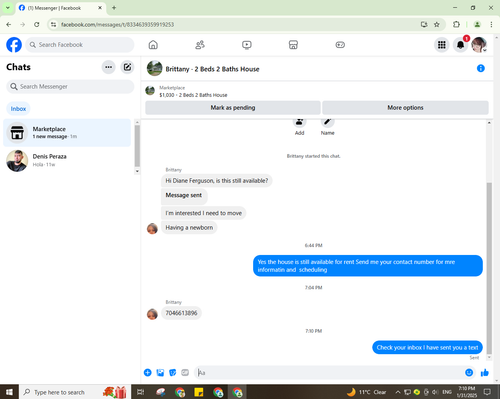Attach a photo with the image icon
The height and width of the screenshot is (399, 500).
[160, 373]
